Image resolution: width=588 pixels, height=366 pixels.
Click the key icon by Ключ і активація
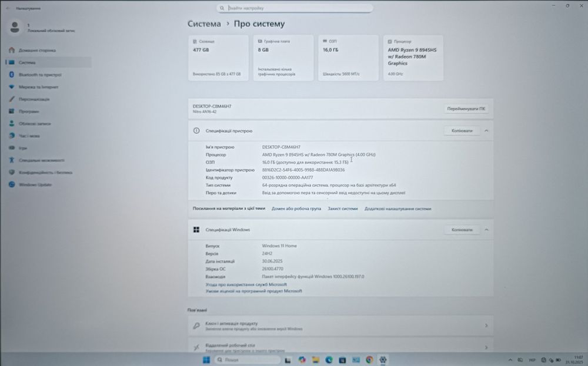[x=196, y=325]
